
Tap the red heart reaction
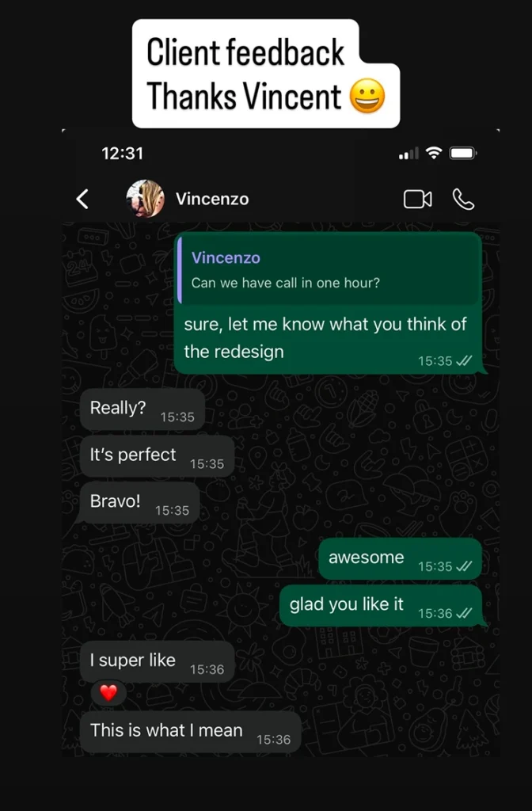pyautogui.click(x=108, y=692)
